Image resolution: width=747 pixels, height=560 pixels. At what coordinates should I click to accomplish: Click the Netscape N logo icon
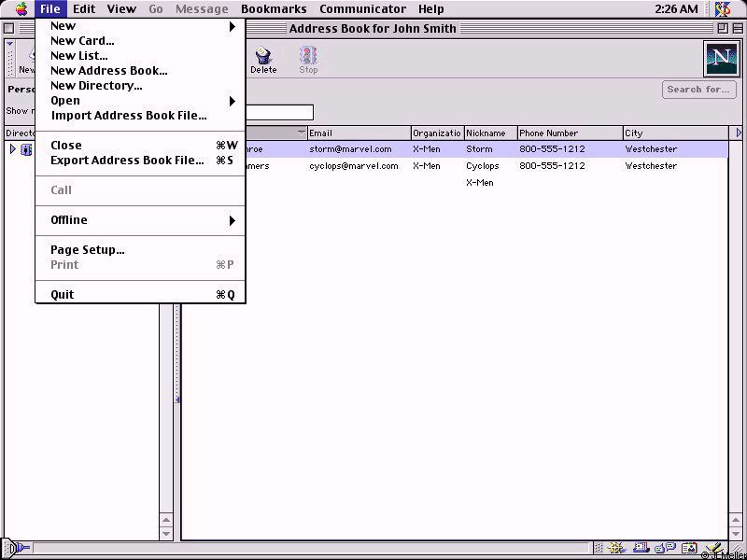[721, 59]
